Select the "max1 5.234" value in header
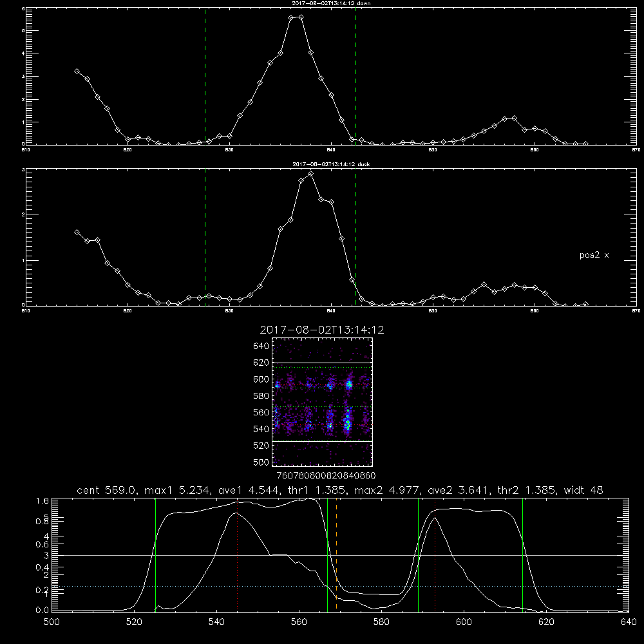Image resolution: width=644 pixels, height=644 pixels. click(x=177, y=490)
